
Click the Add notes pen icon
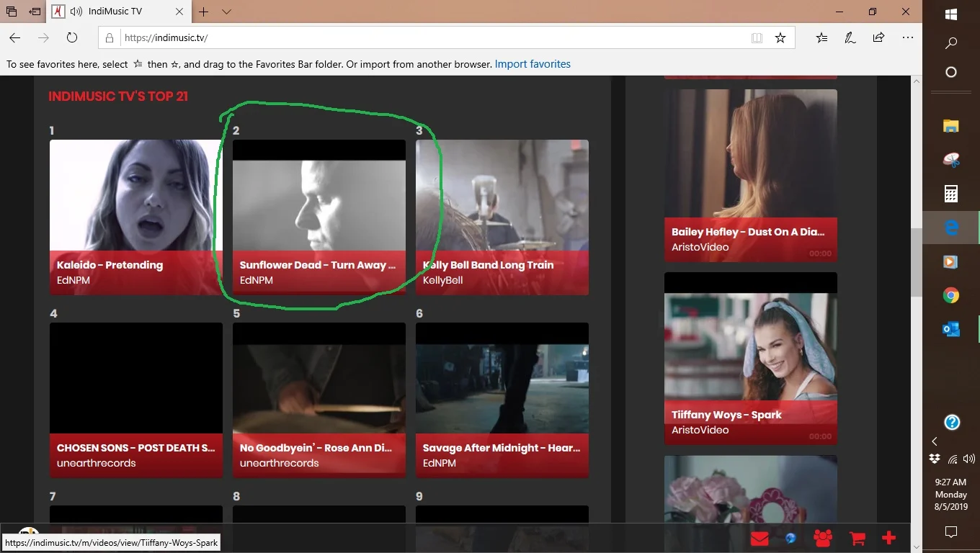(x=850, y=37)
